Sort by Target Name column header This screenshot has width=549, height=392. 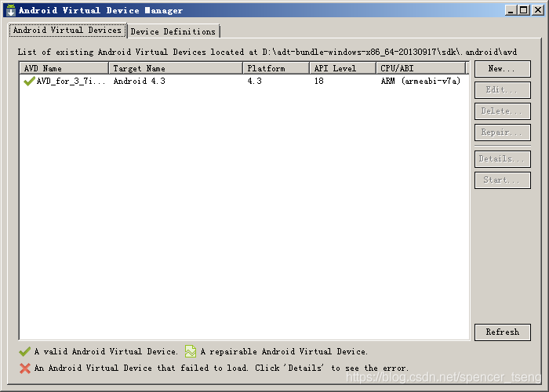coord(176,68)
